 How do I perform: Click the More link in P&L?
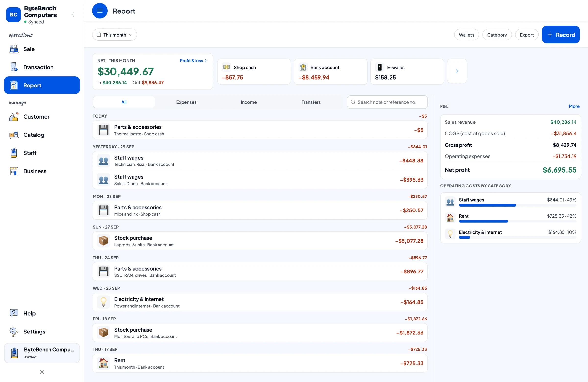(x=574, y=106)
